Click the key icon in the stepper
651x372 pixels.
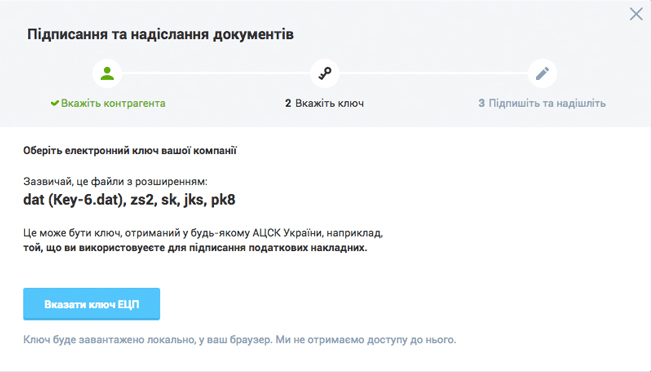tap(325, 73)
